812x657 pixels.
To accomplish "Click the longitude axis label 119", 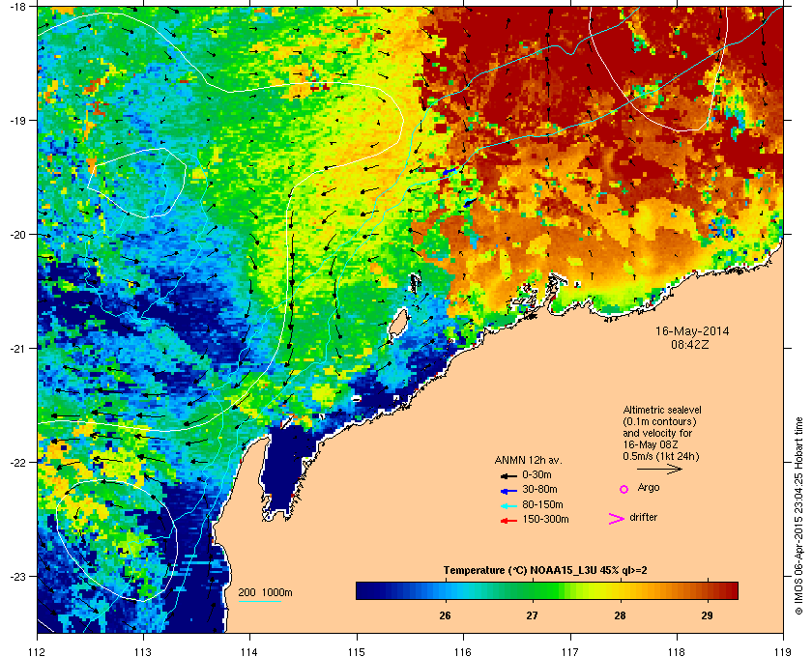I will pyautogui.click(x=783, y=651).
